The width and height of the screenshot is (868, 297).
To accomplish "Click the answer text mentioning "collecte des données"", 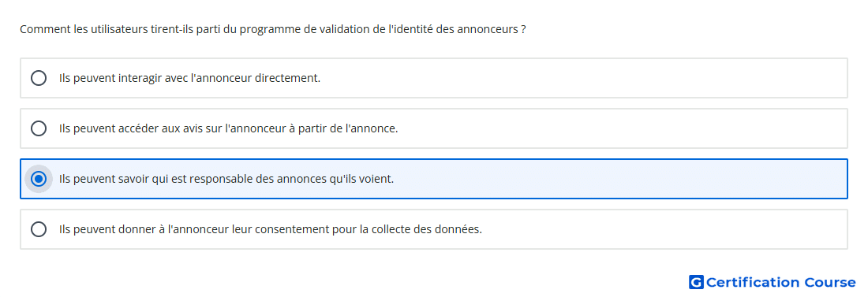I will [x=271, y=229].
